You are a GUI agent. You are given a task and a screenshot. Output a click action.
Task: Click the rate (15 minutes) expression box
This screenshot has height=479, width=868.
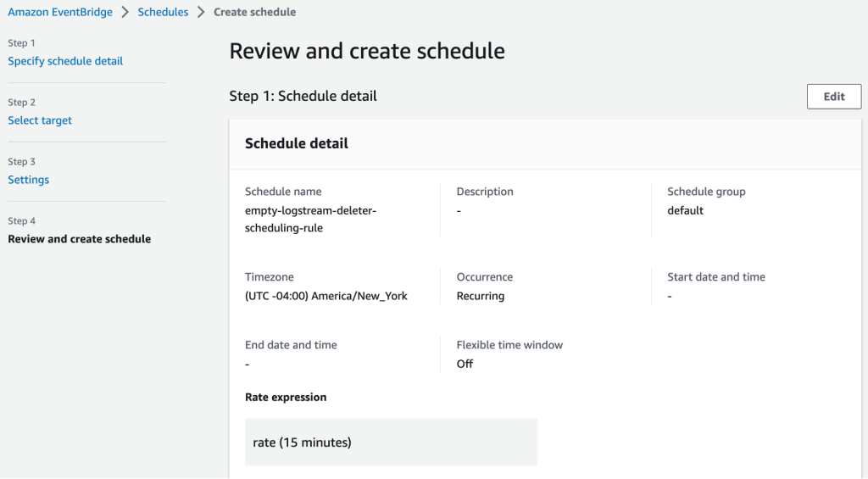point(391,442)
